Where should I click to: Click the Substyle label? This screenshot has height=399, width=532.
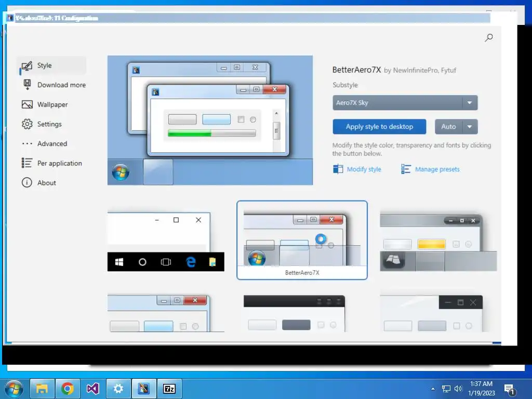point(345,85)
